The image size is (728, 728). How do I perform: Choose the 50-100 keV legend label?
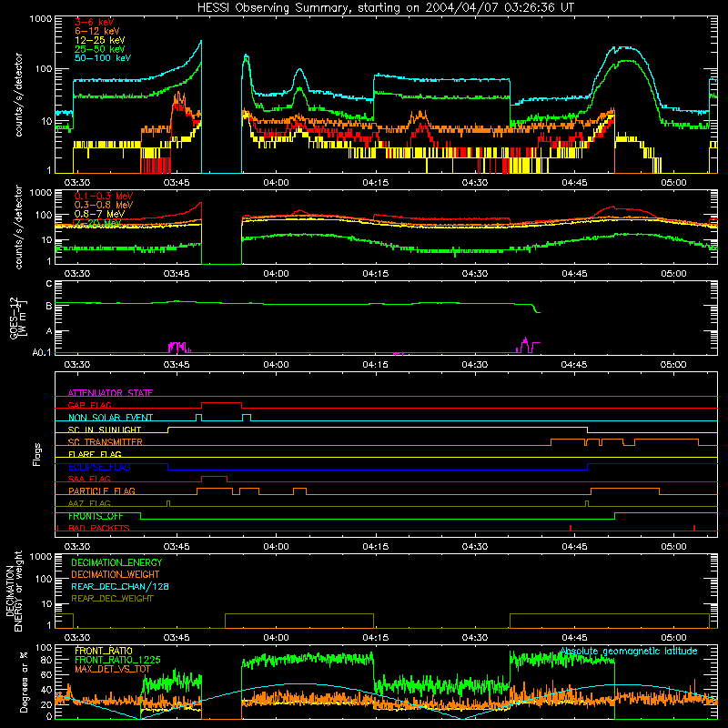coord(103,58)
